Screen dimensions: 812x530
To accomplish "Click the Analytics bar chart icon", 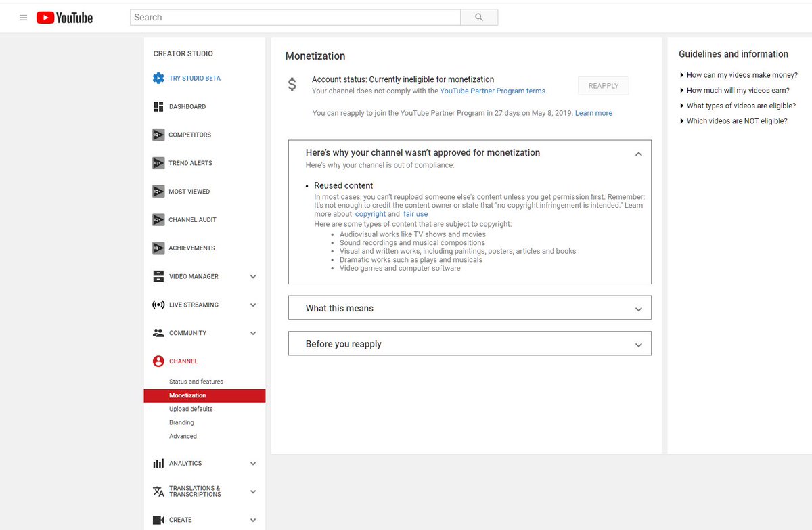I will pos(158,464).
